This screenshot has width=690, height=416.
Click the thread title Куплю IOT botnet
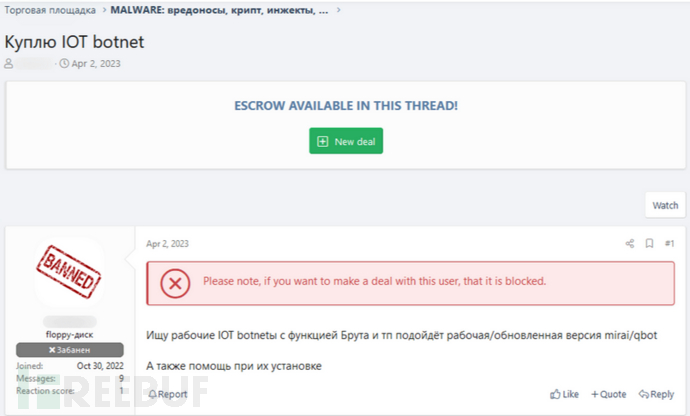point(76,42)
